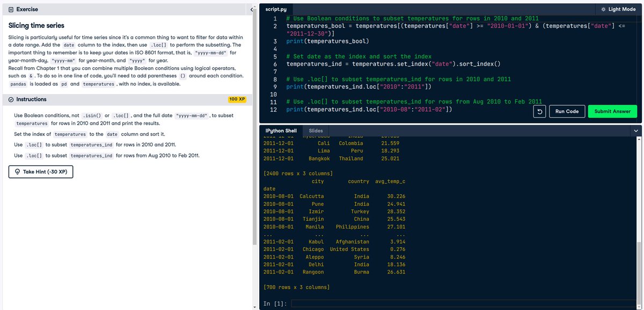Click the yellow 100 XP badge
The width and height of the screenshot is (644, 310).
238,99
